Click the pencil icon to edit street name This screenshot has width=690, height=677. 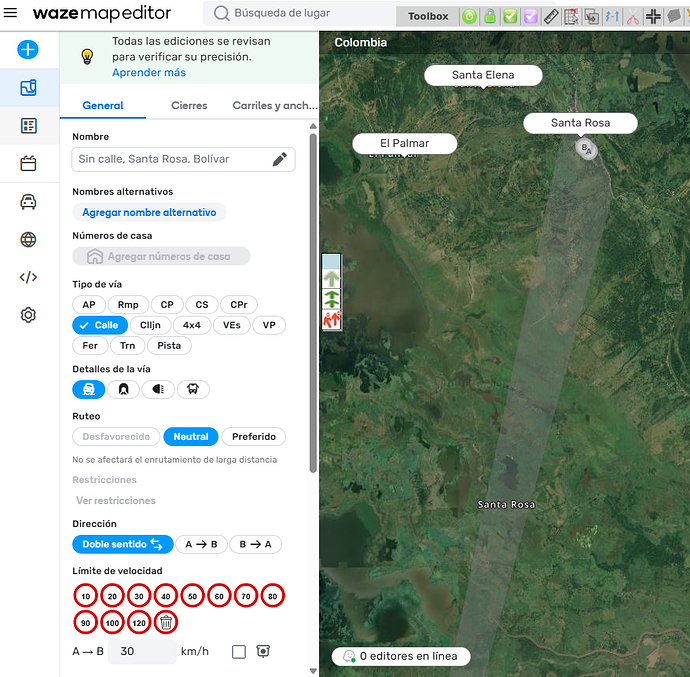click(280, 159)
